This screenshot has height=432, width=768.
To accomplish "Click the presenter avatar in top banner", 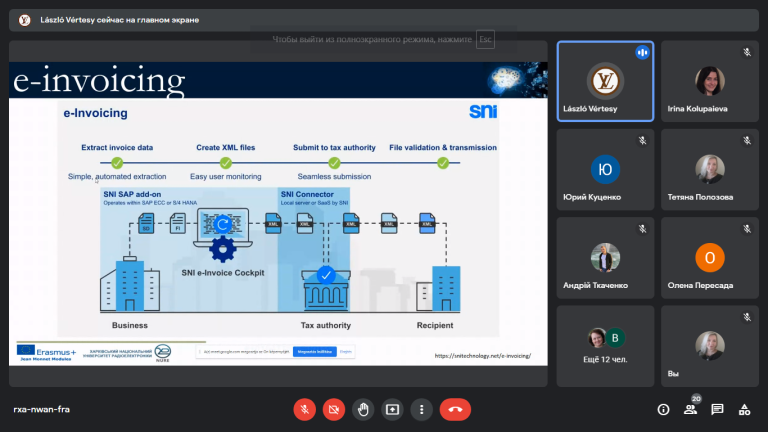I will click(24, 20).
